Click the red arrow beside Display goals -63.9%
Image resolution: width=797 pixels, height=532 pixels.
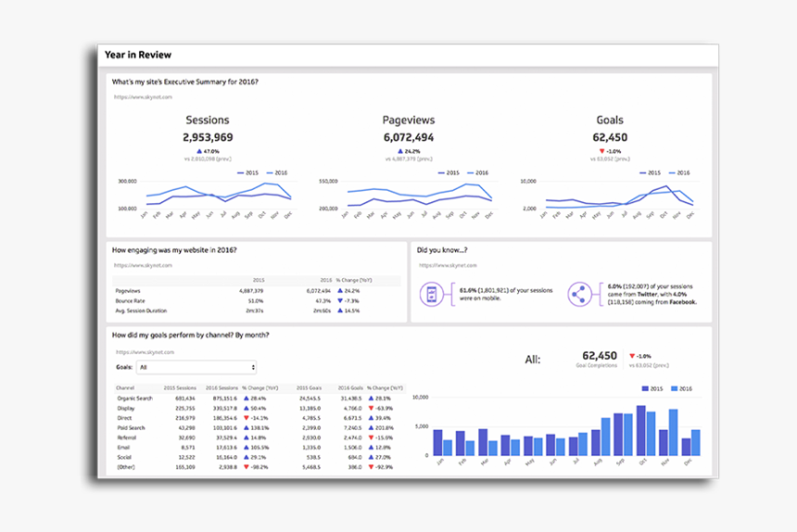[371, 408]
